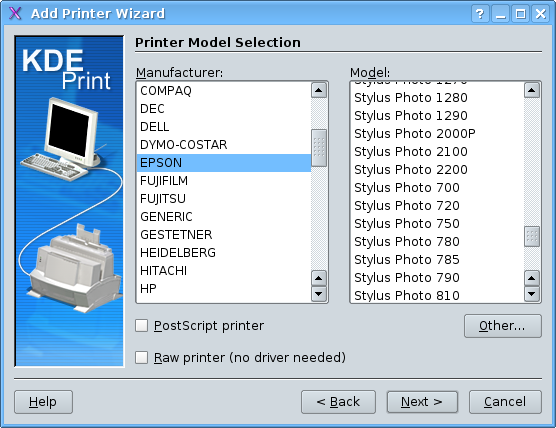Click the Next > button

click(422, 402)
